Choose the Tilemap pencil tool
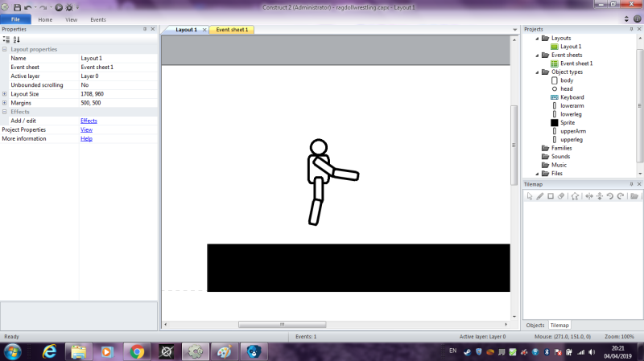The width and height of the screenshot is (644, 361). 540,196
